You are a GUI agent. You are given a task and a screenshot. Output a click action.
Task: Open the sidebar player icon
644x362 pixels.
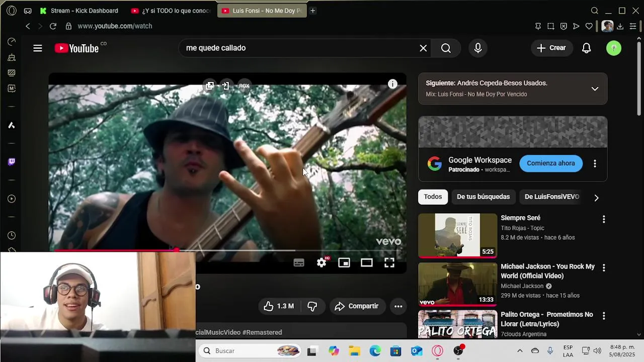point(12,199)
